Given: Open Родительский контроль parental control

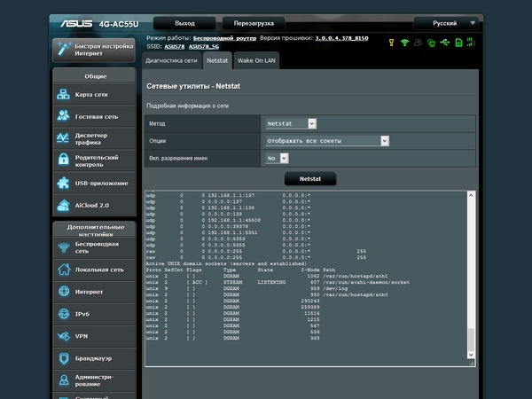Looking at the screenshot, I should coord(96,160).
